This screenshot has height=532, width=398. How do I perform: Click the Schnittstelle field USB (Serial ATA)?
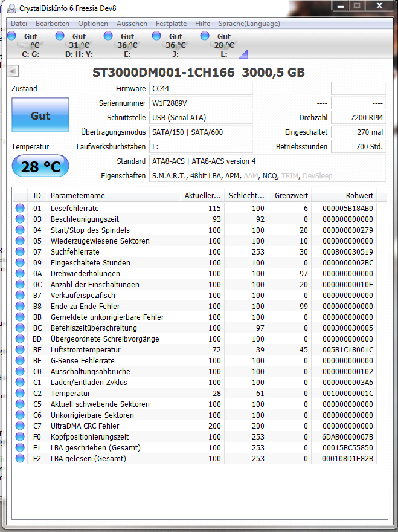click(x=201, y=118)
